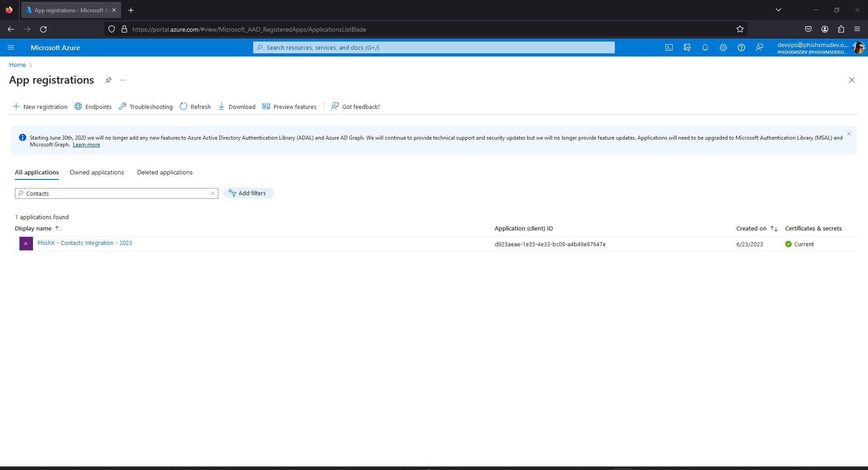
Task: Refresh the applications list
Action: pos(195,107)
